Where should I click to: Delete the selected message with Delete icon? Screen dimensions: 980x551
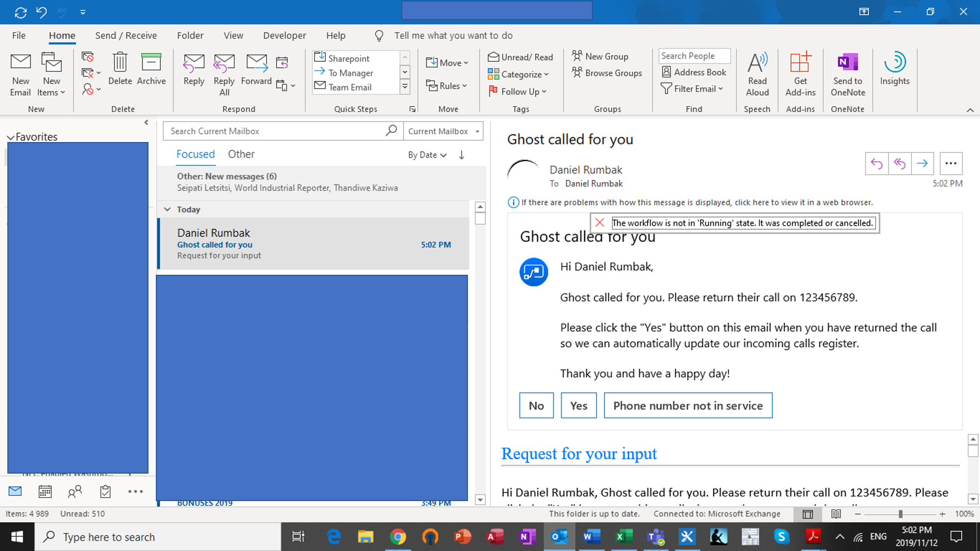[120, 68]
